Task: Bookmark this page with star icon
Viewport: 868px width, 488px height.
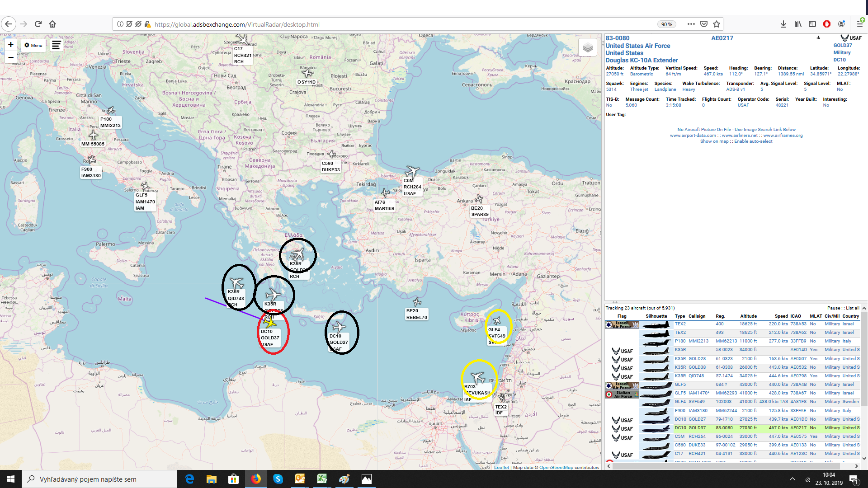Action: pyautogui.click(x=717, y=24)
